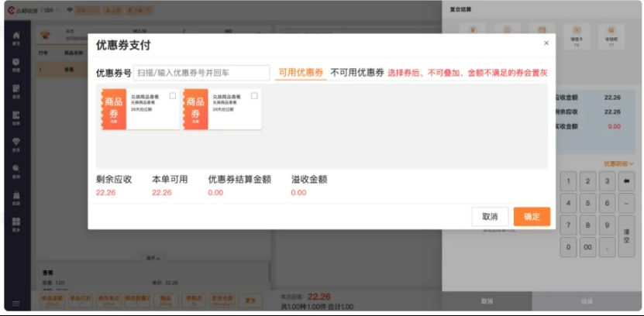
Task: Click the 优惠券号 input field
Action: (x=201, y=73)
